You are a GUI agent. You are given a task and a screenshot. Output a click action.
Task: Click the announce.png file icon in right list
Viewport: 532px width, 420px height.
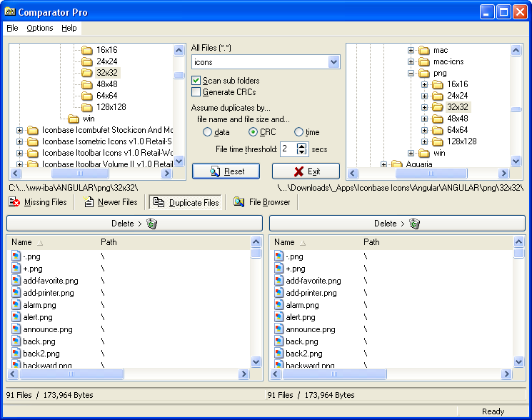(x=278, y=329)
